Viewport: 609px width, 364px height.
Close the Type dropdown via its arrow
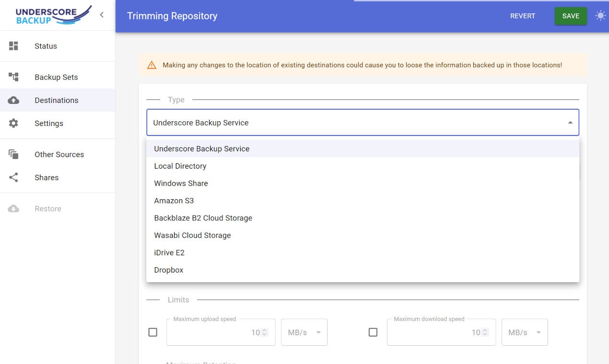(570, 123)
